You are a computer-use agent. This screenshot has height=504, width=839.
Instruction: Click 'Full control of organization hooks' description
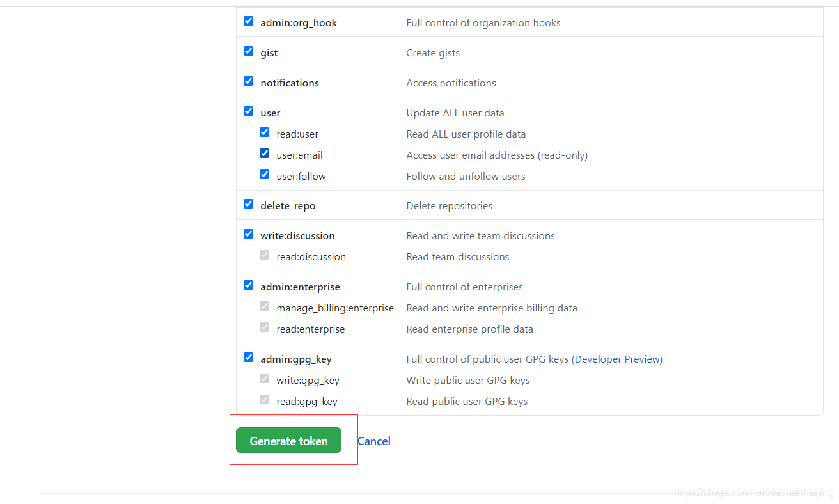point(483,23)
